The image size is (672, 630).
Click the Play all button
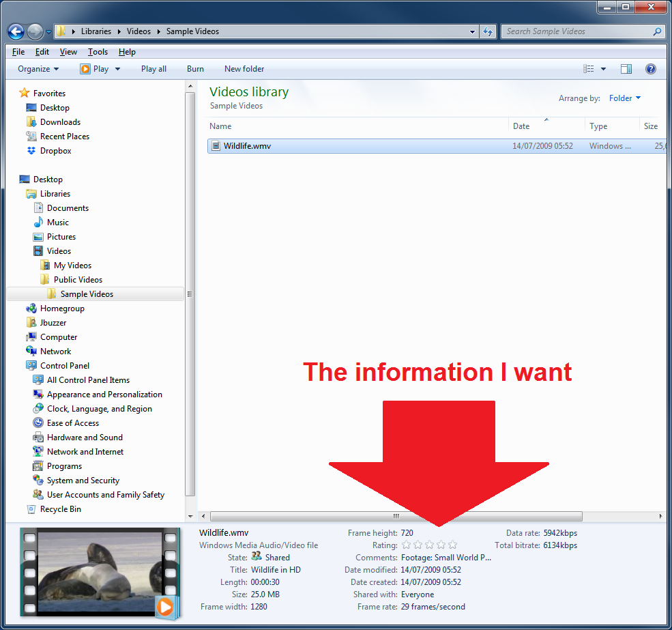point(154,69)
